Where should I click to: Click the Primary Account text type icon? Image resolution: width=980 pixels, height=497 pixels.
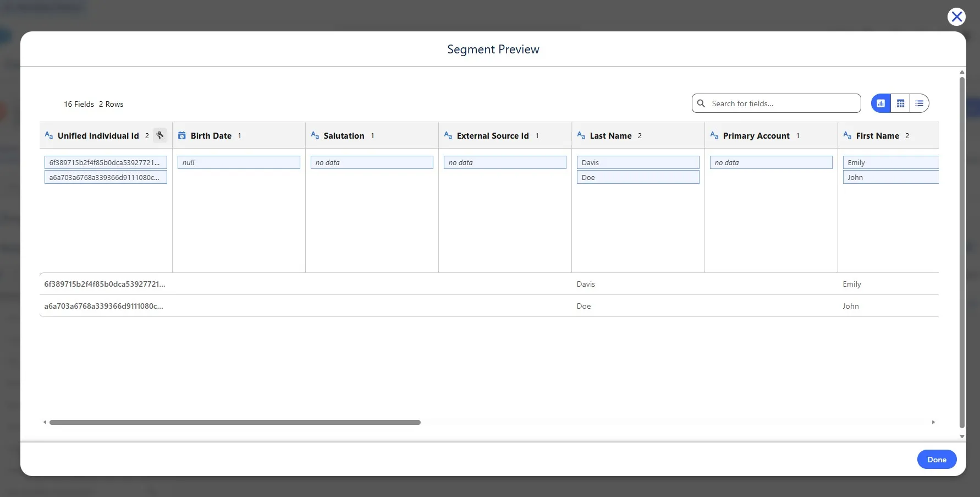pos(714,135)
